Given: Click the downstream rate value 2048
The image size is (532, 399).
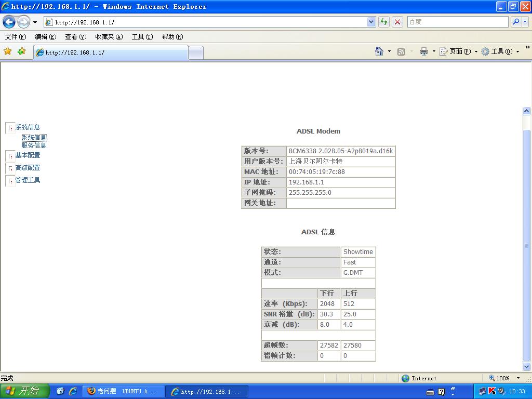Looking at the screenshot, I should tap(327, 303).
